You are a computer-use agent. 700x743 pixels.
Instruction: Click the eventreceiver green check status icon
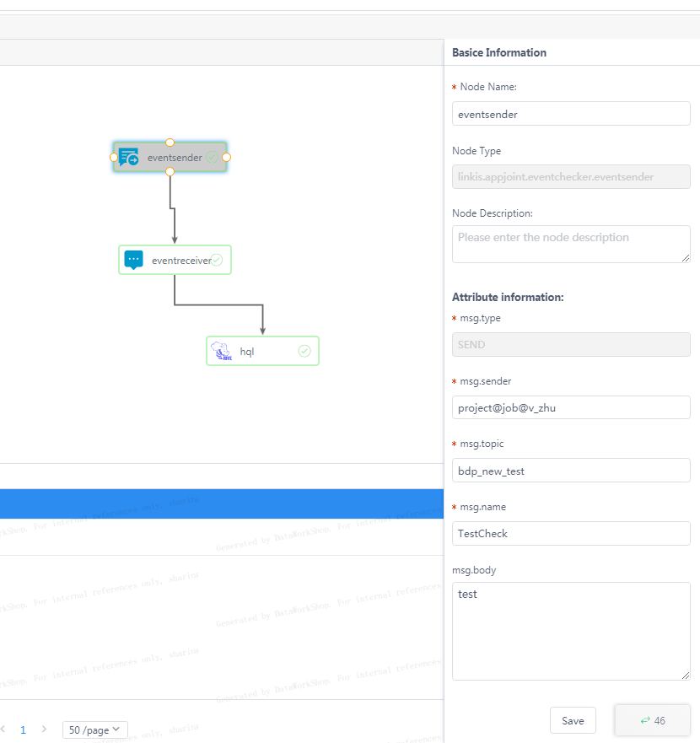[217, 260]
